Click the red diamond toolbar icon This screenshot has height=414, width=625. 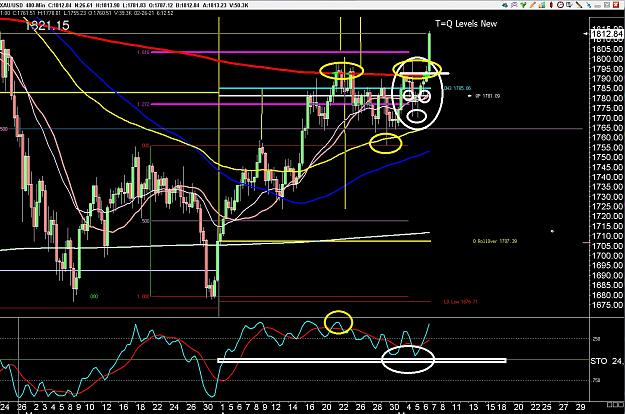[x=551, y=5]
